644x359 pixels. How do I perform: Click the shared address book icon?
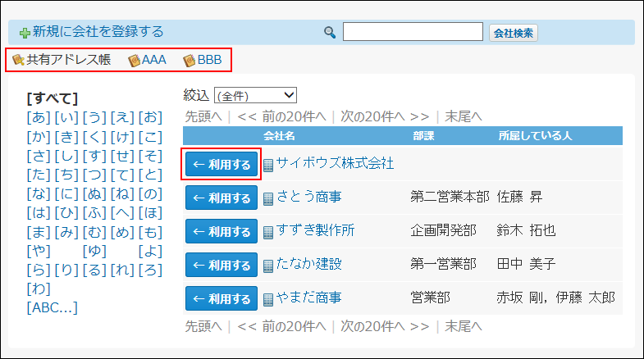pos(19,61)
